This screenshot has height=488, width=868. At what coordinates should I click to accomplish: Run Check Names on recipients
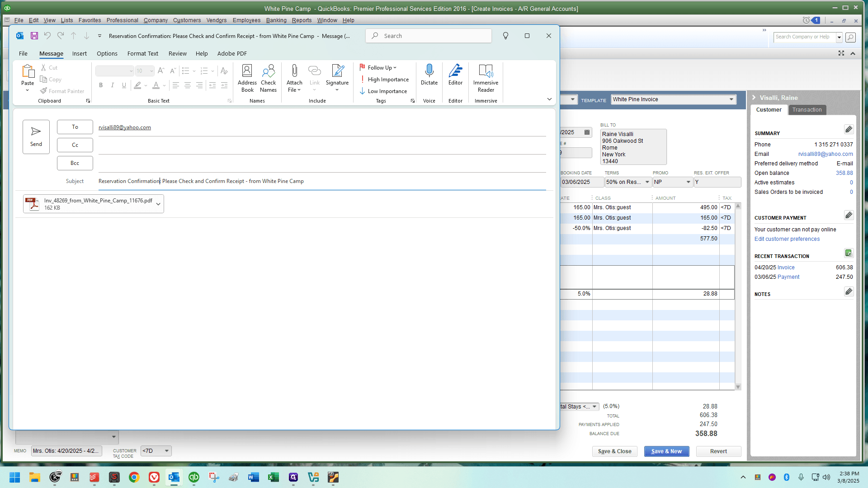(x=268, y=78)
